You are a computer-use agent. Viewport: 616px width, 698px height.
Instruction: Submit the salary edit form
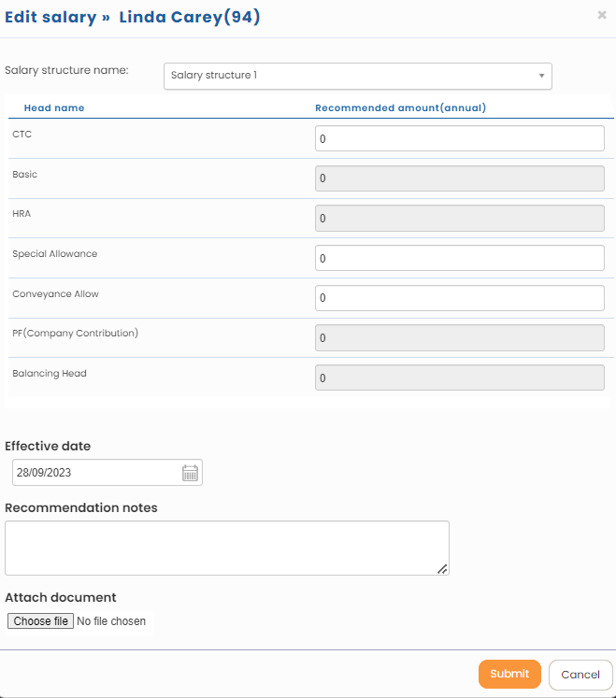(x=509, y=674)
